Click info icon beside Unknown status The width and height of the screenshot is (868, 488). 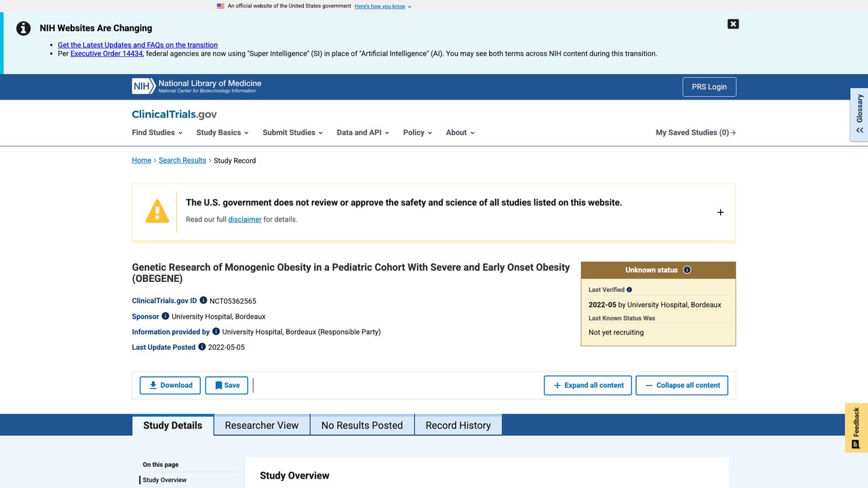click(687, 270)
